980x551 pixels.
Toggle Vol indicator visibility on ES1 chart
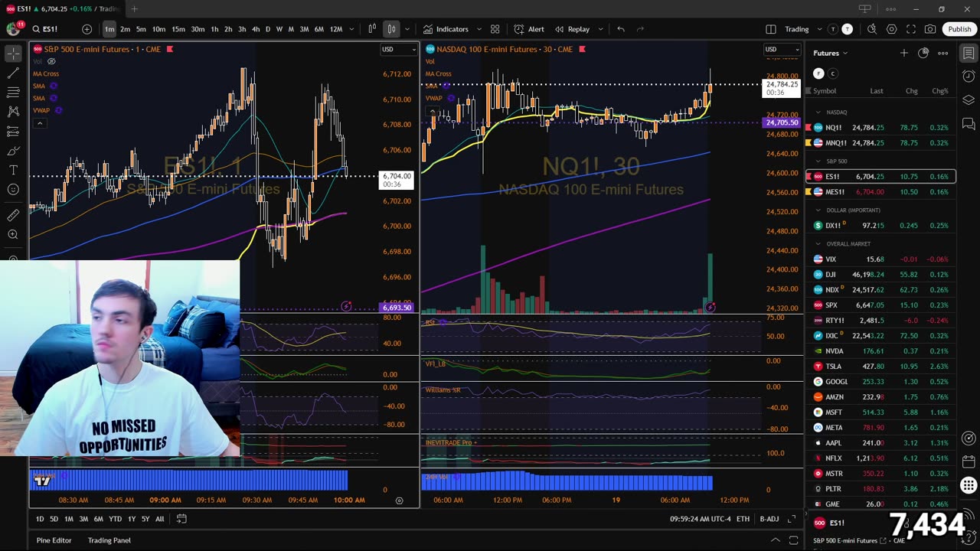pyautogui.click(x=51, y=61)
